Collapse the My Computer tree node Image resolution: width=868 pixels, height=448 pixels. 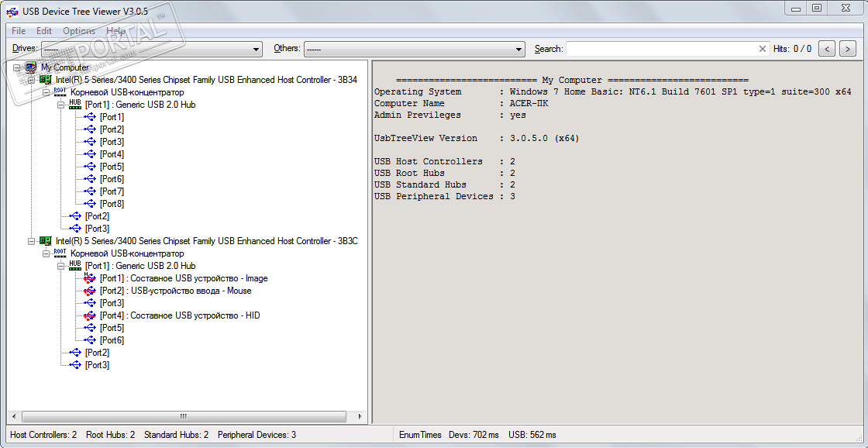16,67
